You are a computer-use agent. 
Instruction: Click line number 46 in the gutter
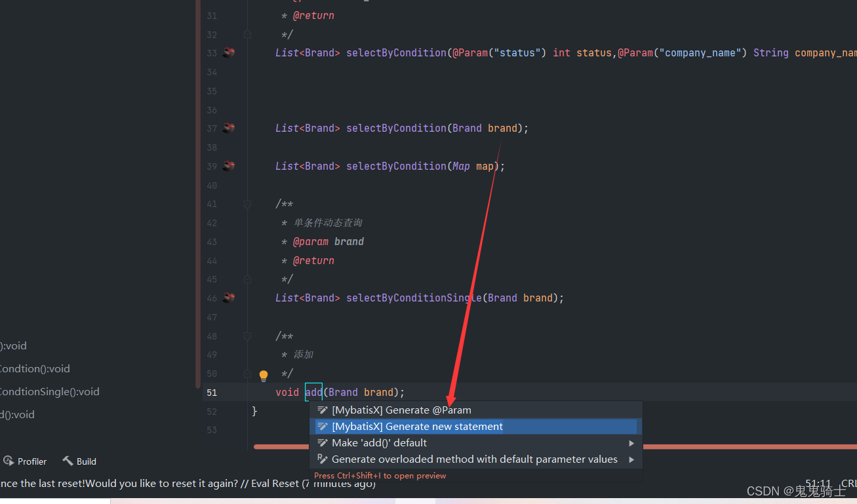(211, 298)
